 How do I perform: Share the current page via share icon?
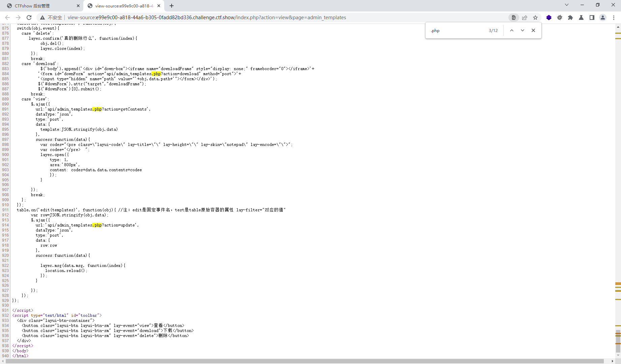click(525, 18)
